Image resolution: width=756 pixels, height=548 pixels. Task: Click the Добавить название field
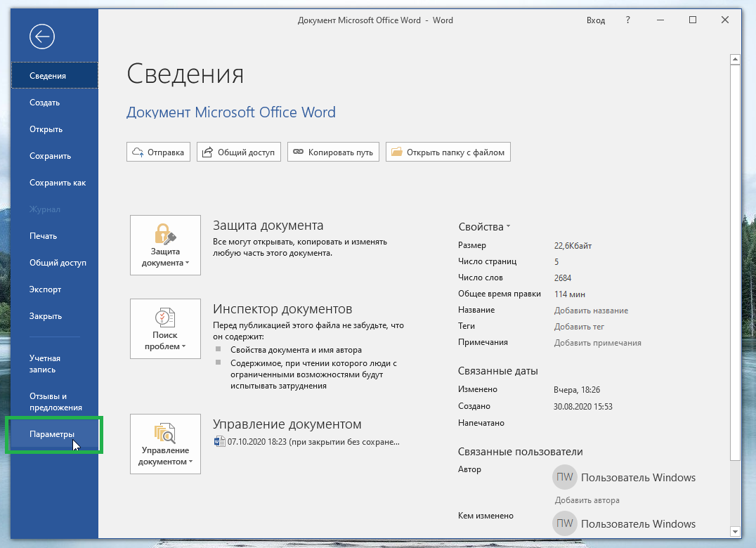(591, 311)
